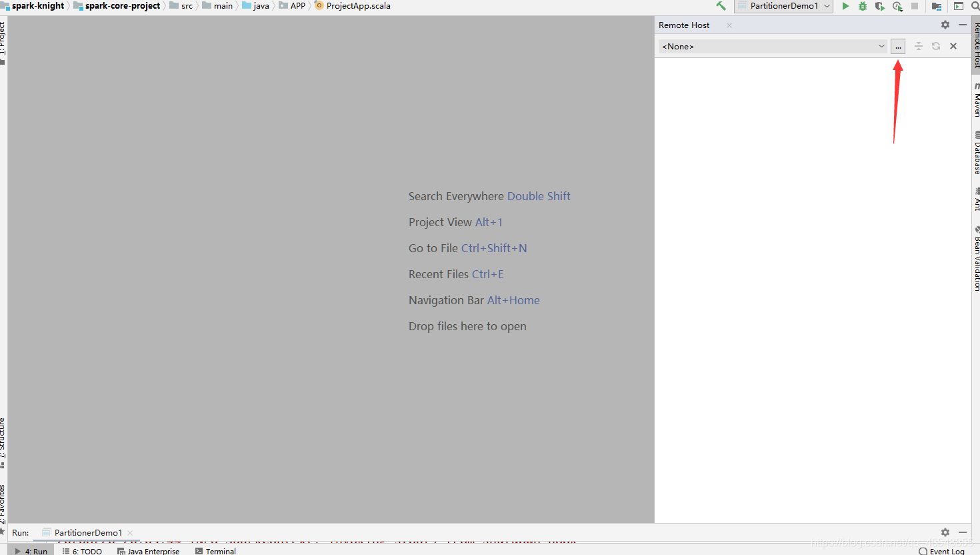Viewport: 980px width, 555px height.
Task: Open the Bean Validation side tool window
Action: (x=976, y=259)
